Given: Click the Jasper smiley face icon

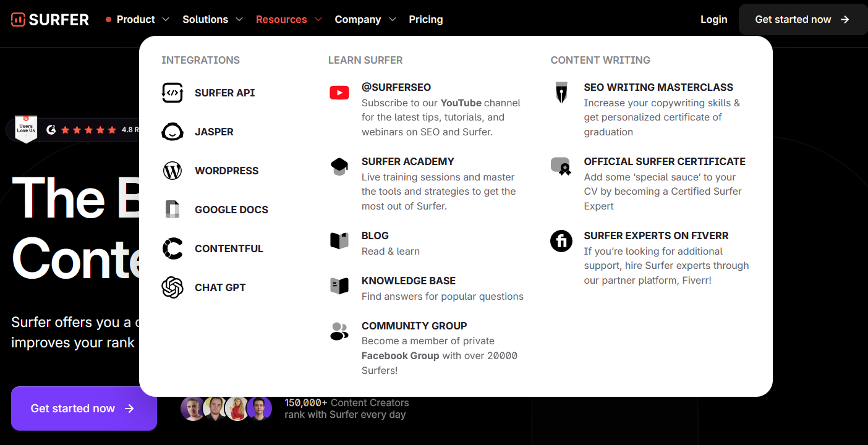Looking at the screenshot, I should pyautogui.click(x=172, y=132).
